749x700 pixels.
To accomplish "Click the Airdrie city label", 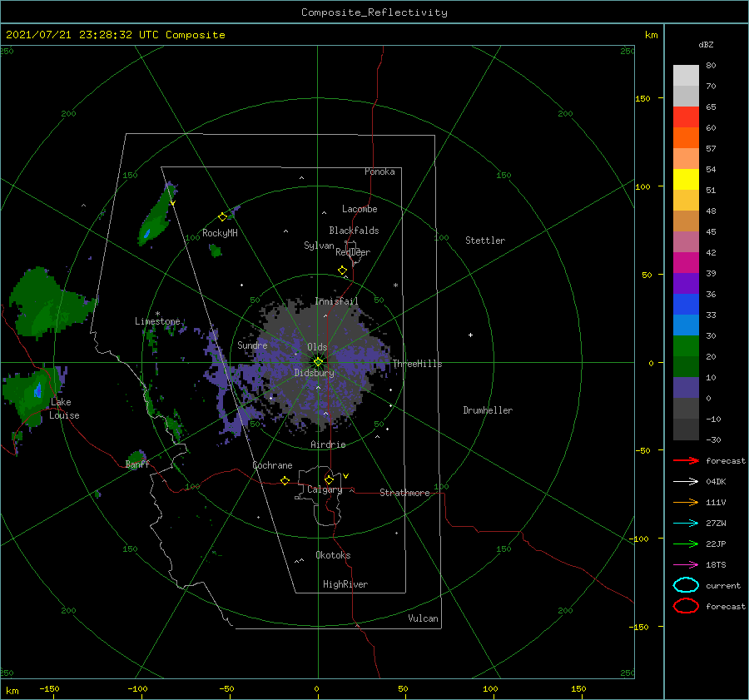I will coord(328,444).
